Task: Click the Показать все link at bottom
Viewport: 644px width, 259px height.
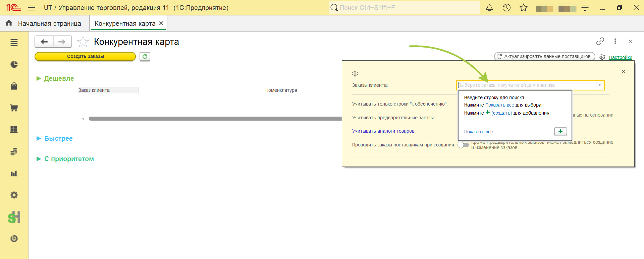Action: coord(478,132)
